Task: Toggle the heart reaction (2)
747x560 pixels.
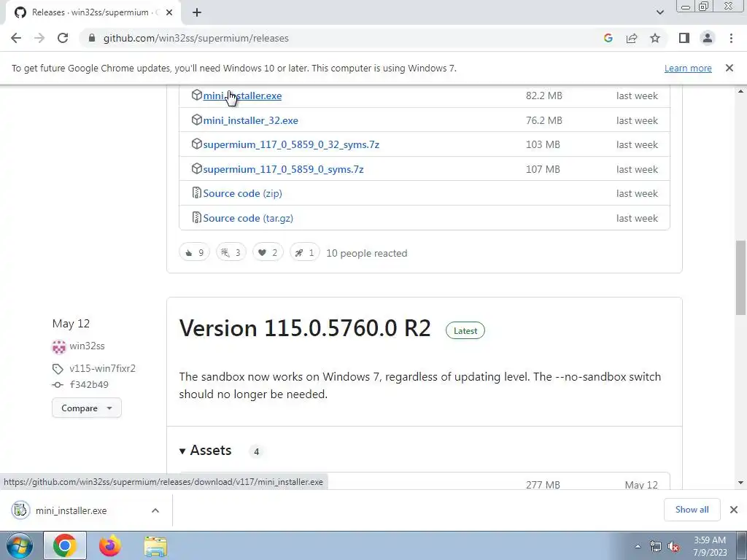Action: point(268,252)
